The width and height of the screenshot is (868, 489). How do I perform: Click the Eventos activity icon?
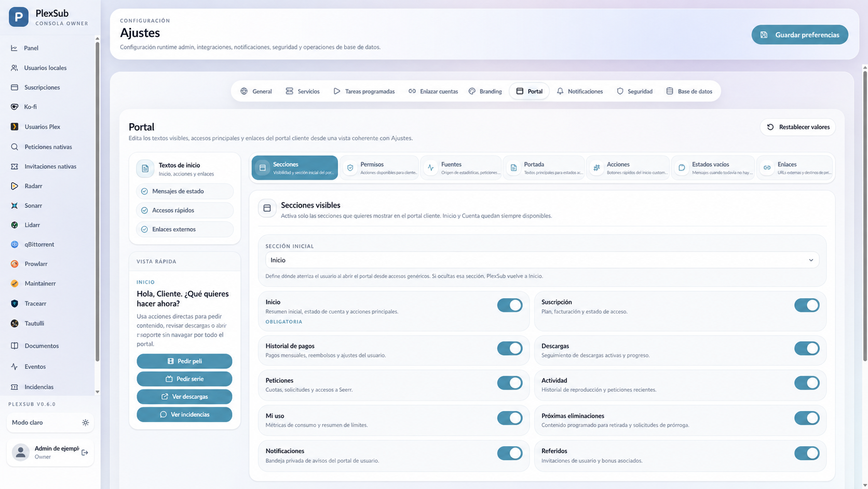click(x=14, y=366)
